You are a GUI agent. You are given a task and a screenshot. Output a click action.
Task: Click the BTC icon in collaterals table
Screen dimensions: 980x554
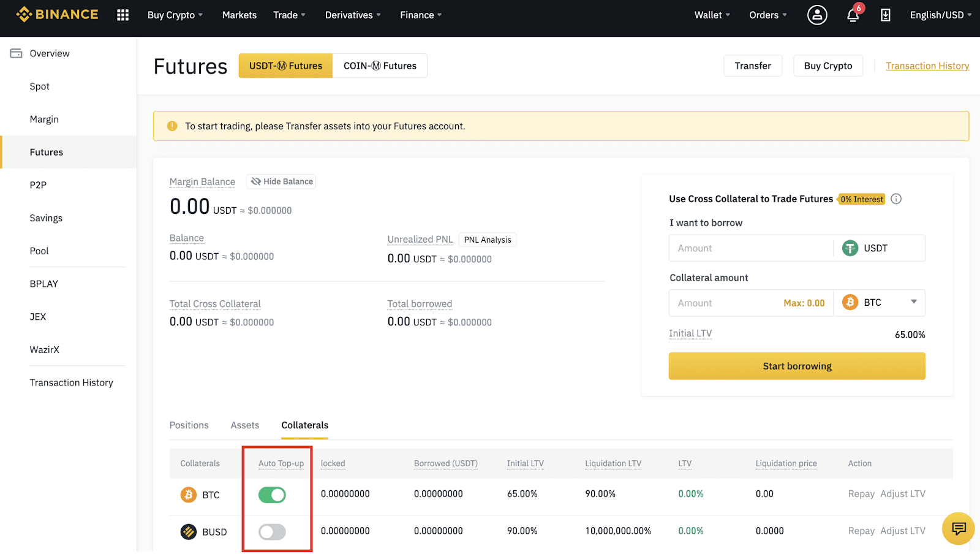point(189,495)
